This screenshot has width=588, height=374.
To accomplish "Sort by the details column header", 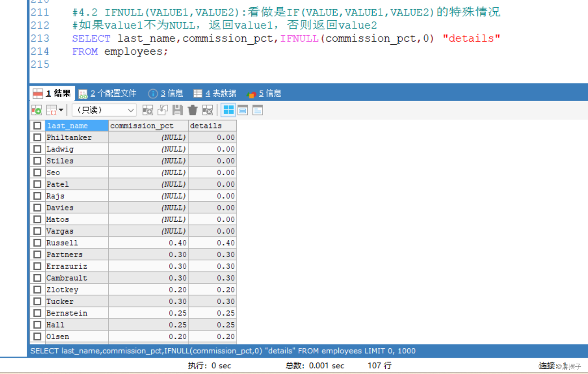I will tap(212, 126).
